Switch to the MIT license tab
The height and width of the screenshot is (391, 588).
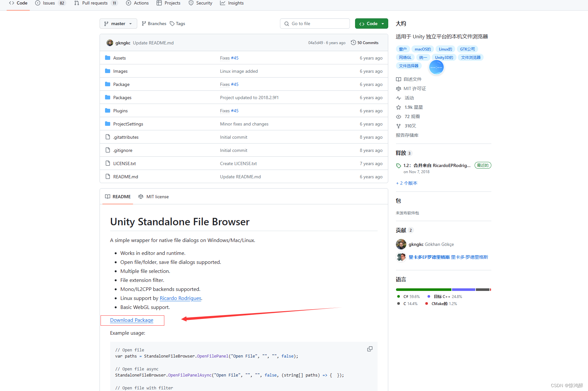click(x=153, y=197)
